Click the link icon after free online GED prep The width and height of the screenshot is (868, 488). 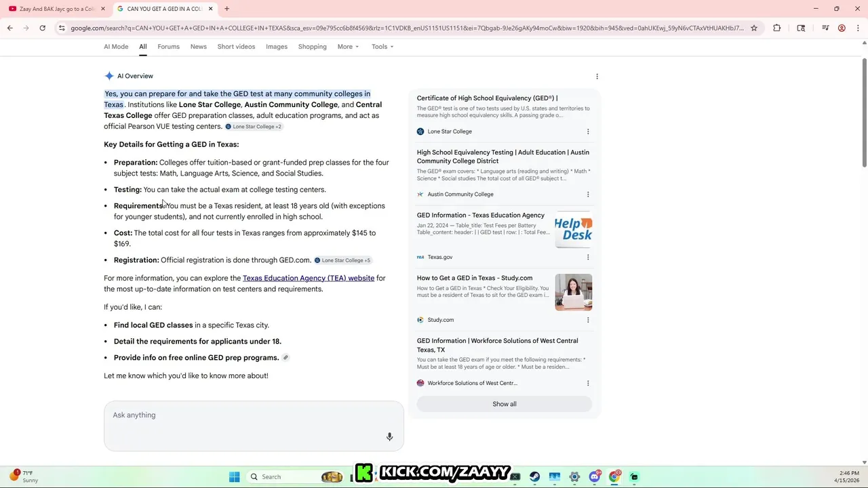285,358
